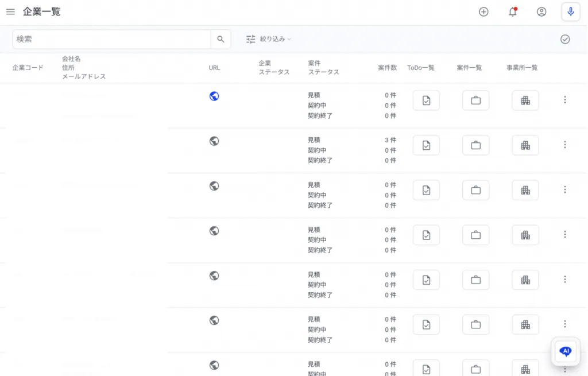
Task: Click the 企業コード column header
Action: coord(28,68)
